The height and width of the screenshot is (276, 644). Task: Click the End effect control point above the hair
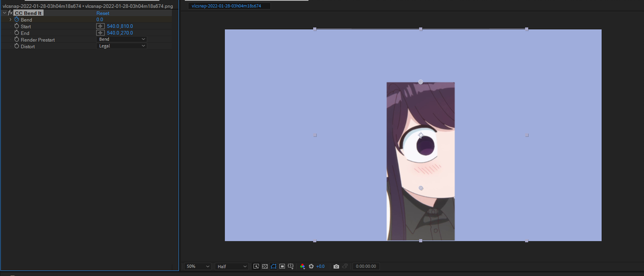click(x=420, y=82)
